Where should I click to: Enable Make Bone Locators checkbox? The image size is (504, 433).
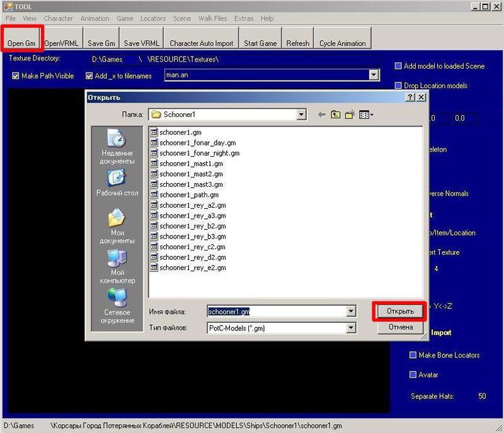(x=413, y=355)
